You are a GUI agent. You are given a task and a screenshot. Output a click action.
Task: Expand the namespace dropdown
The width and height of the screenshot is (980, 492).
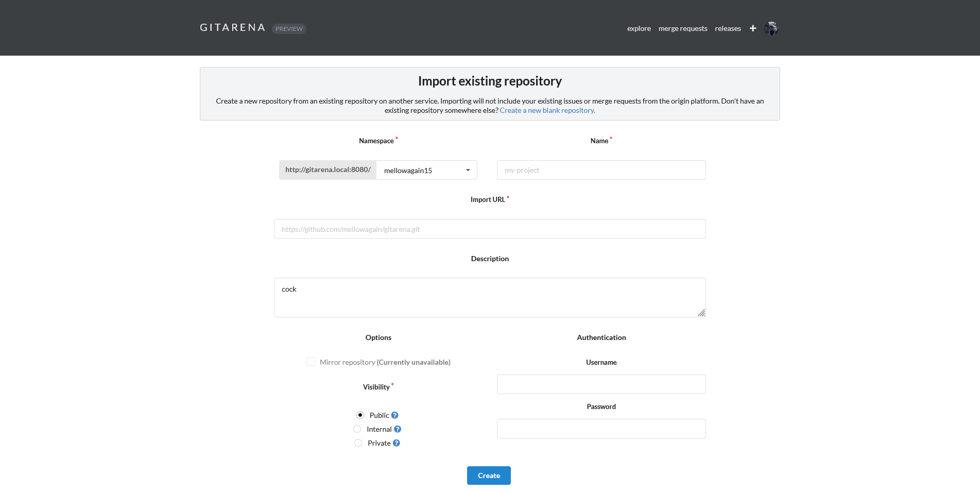click(426, 170)
